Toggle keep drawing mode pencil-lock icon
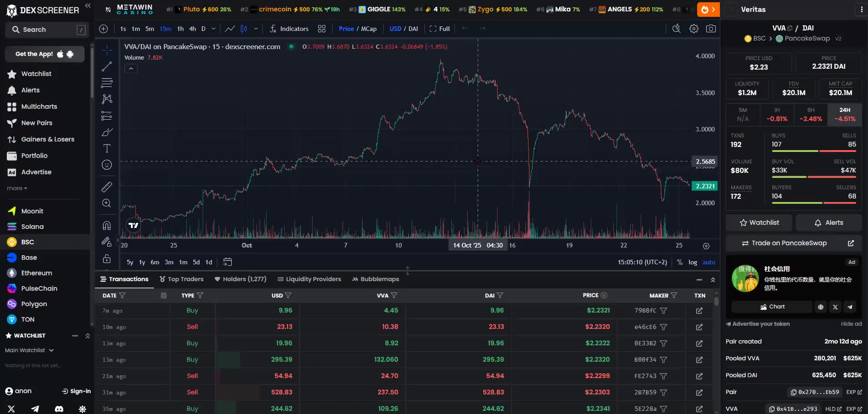Image resolution: width=868 pixels, height=414 pixels. pos(107,242)
